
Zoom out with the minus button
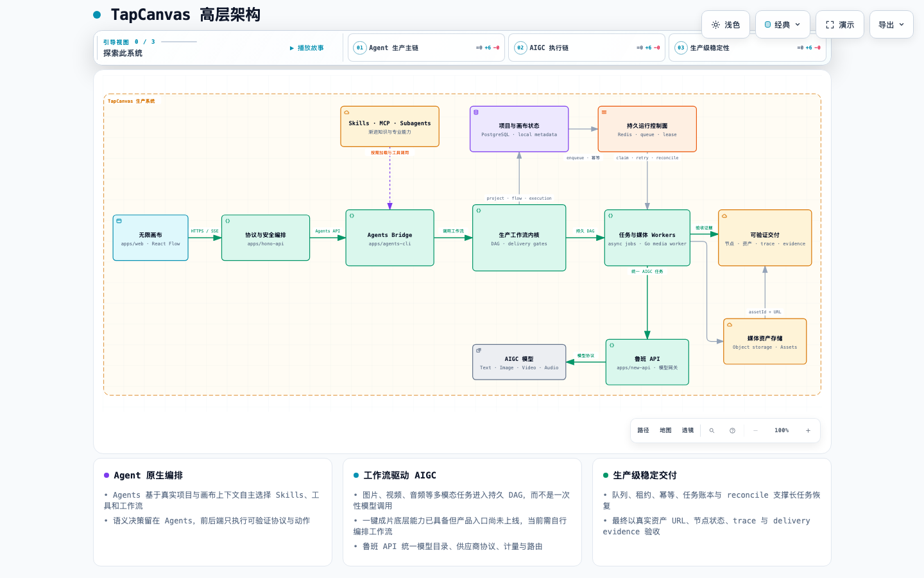pyautogui.click(x=755, y=430)
